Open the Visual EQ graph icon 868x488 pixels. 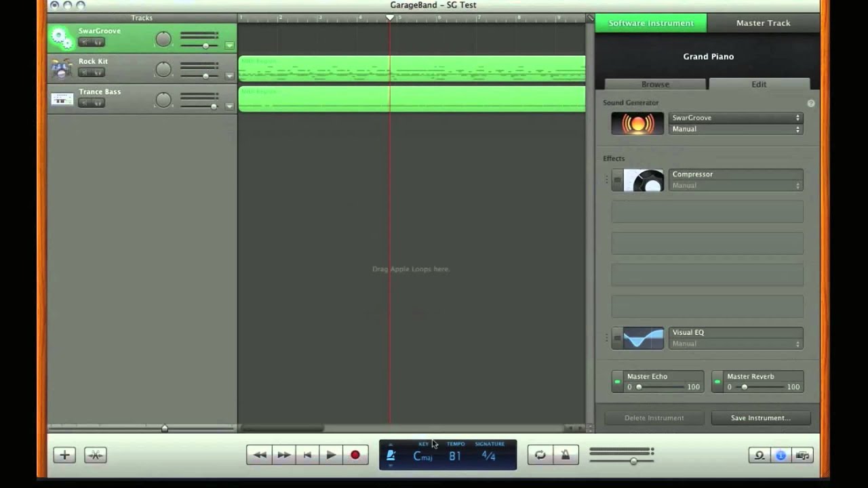click(x=644, y=338)
